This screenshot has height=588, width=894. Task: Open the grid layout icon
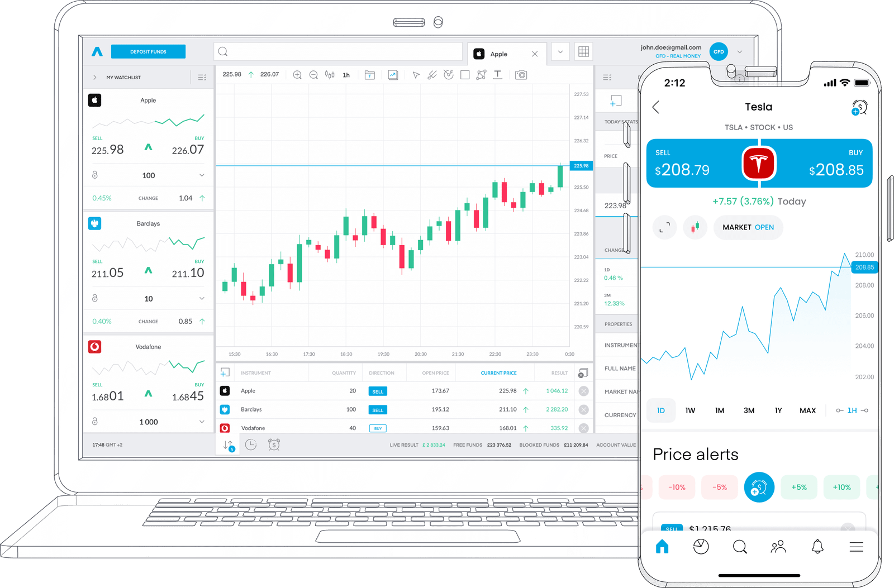click(583, 52)
